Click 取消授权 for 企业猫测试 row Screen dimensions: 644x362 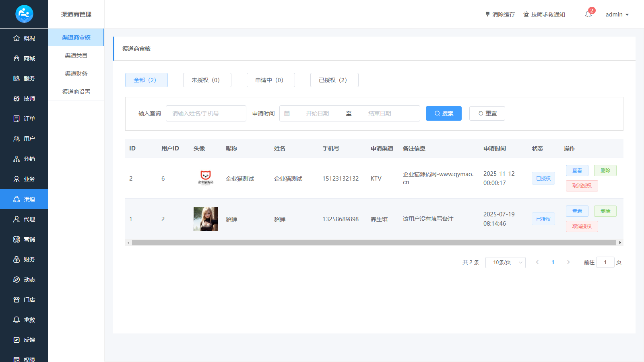click(x=582, y=186)
